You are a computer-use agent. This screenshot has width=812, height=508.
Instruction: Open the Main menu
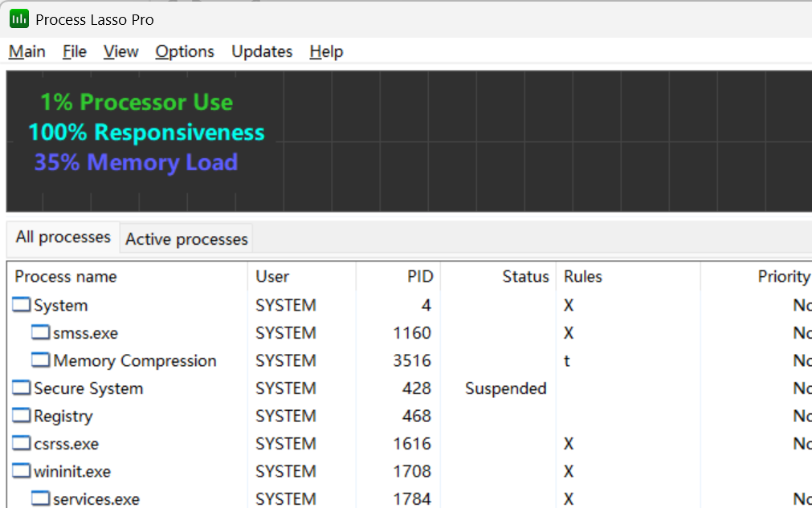coord(27,51)
